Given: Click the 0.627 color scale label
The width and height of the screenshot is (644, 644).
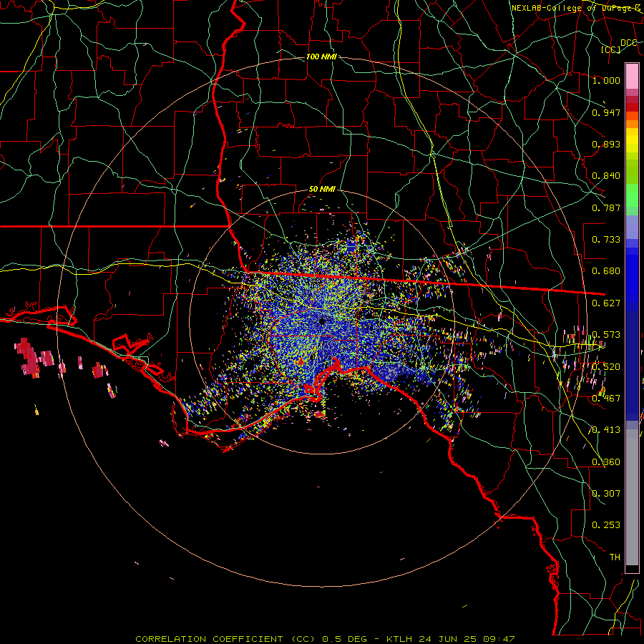Looking at the screenshot, I should (606, 303).
